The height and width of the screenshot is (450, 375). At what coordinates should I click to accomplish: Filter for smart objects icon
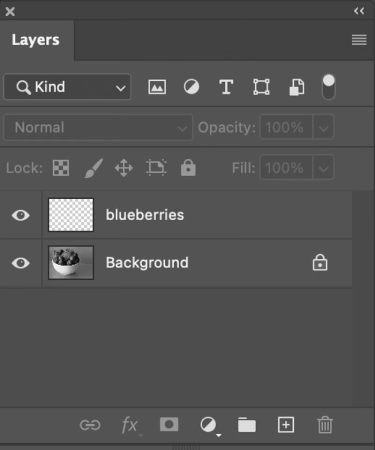[x=297, y=87]
